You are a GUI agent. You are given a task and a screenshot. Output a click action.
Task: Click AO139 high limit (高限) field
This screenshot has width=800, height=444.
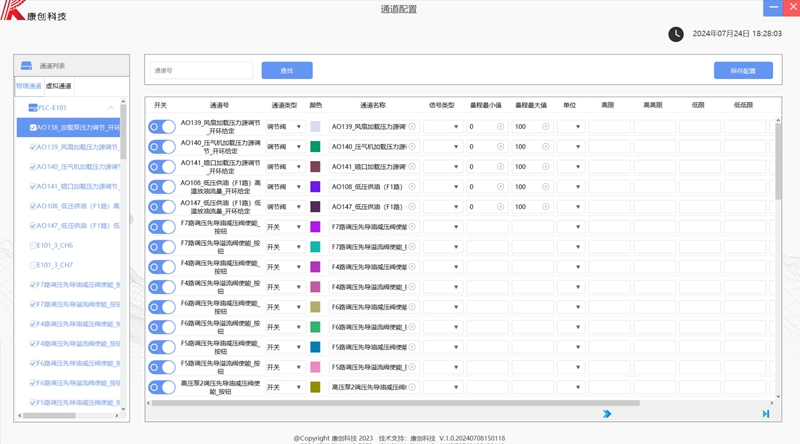pos(609,127)
